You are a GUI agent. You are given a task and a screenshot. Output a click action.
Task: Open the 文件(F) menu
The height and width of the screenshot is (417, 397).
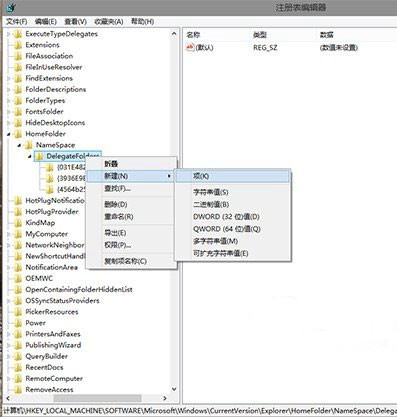17,22
